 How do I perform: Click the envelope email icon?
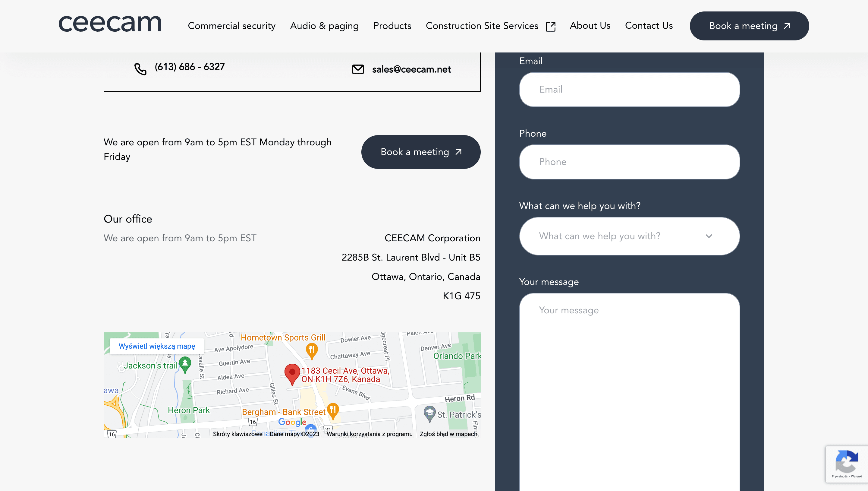358,69
